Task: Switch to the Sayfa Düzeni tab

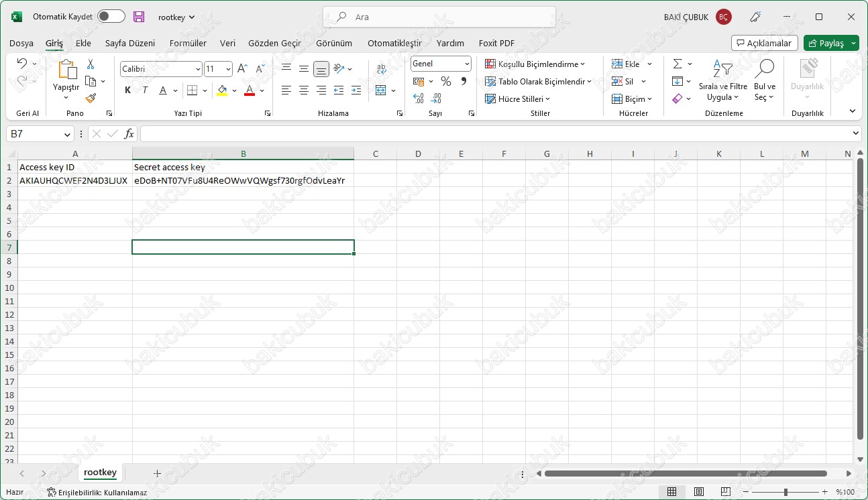Action: coord(130,43)
